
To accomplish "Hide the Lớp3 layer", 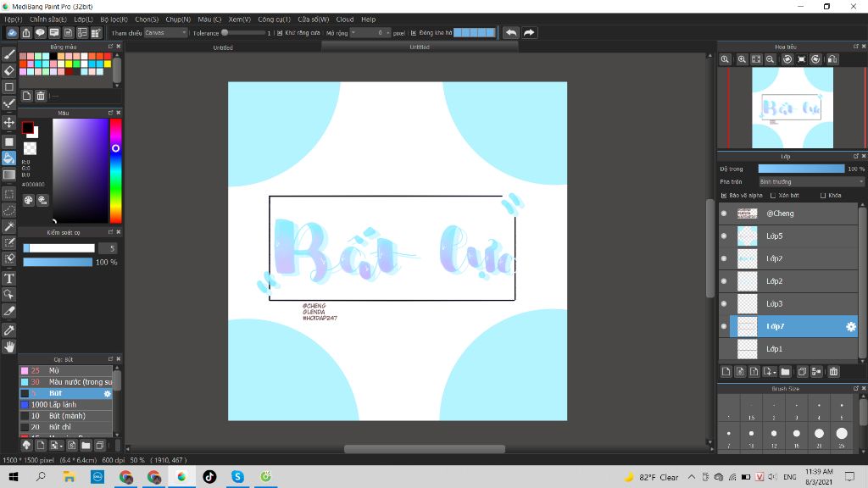I will click(x=724, y=304).
